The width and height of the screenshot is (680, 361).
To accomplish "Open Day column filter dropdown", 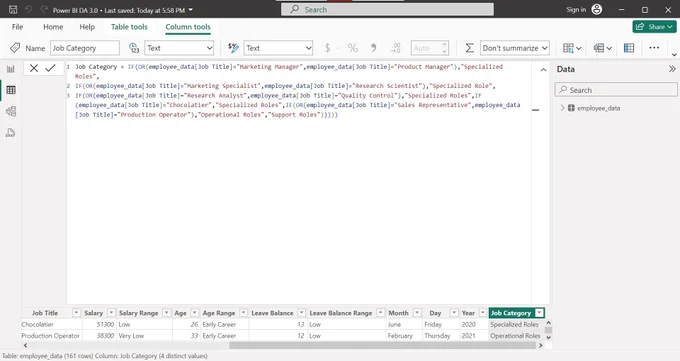I will (454, 313).
